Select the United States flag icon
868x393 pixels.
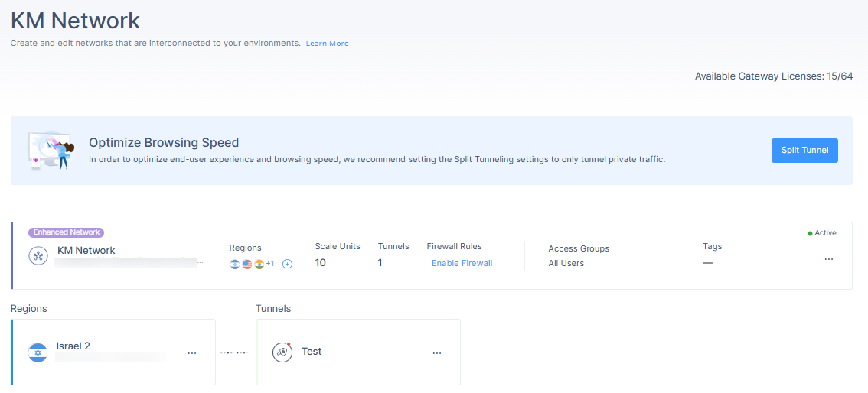click(x=247, y=265)
